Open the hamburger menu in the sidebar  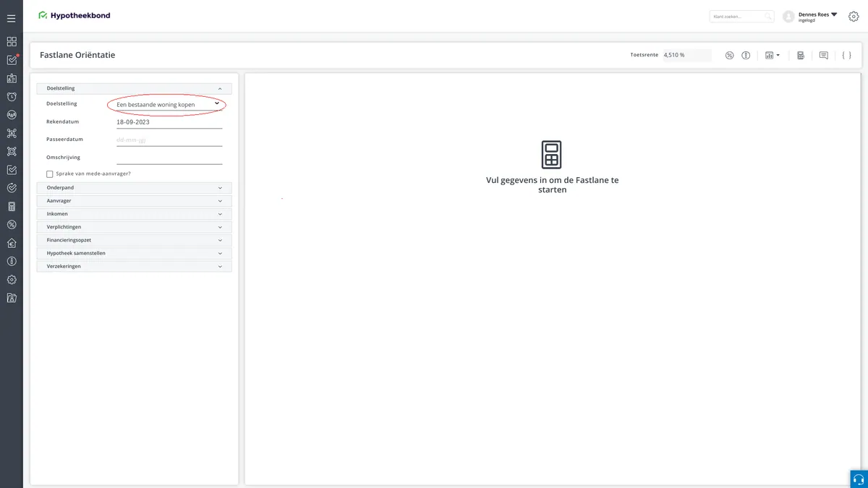click(x=12, y=18)
